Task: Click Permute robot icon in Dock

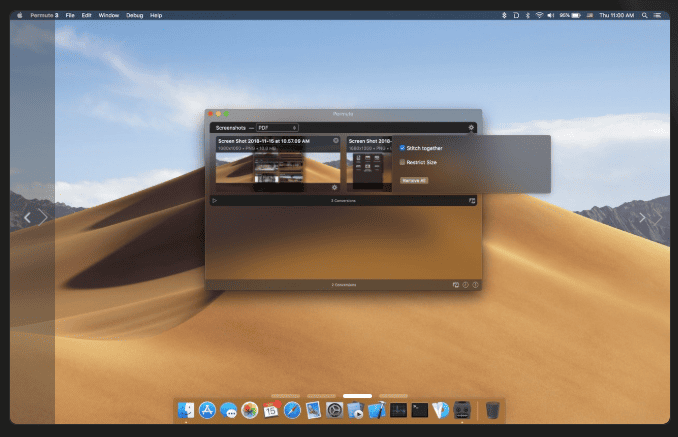Action: [462, 410]
